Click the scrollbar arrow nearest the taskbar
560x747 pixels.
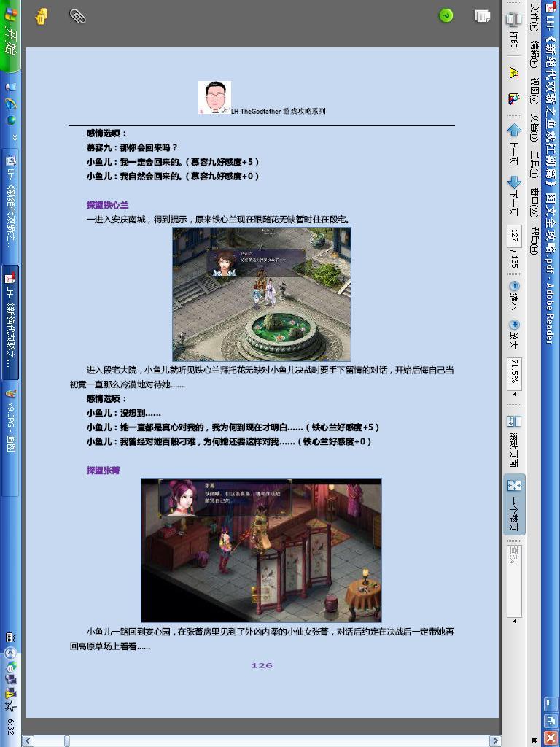(28, 741)
